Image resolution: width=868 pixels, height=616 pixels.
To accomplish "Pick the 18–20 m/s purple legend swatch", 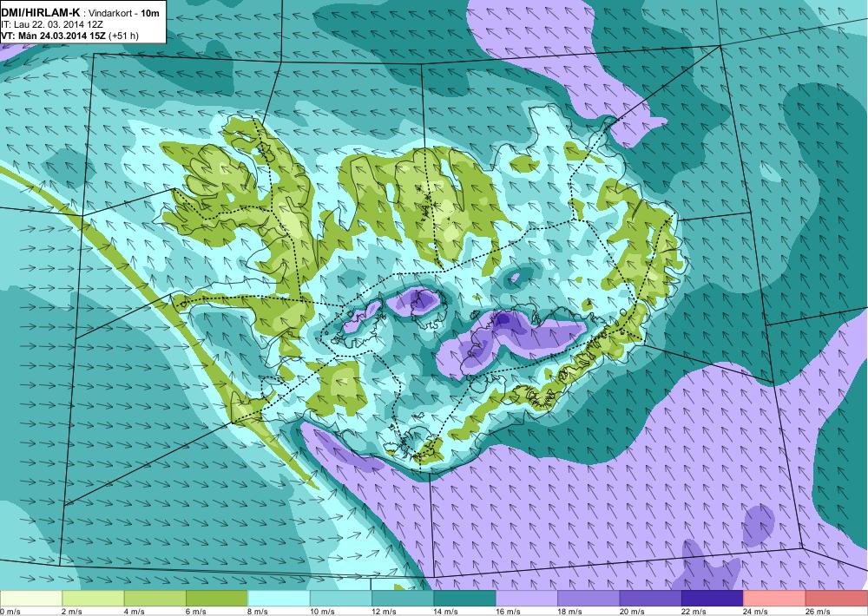I will 589,599.
